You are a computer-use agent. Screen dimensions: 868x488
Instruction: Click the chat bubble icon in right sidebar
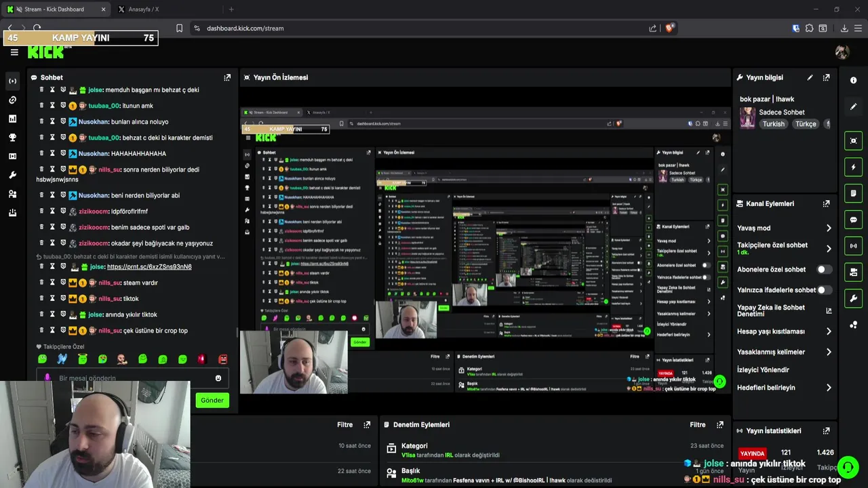point(854,220)
